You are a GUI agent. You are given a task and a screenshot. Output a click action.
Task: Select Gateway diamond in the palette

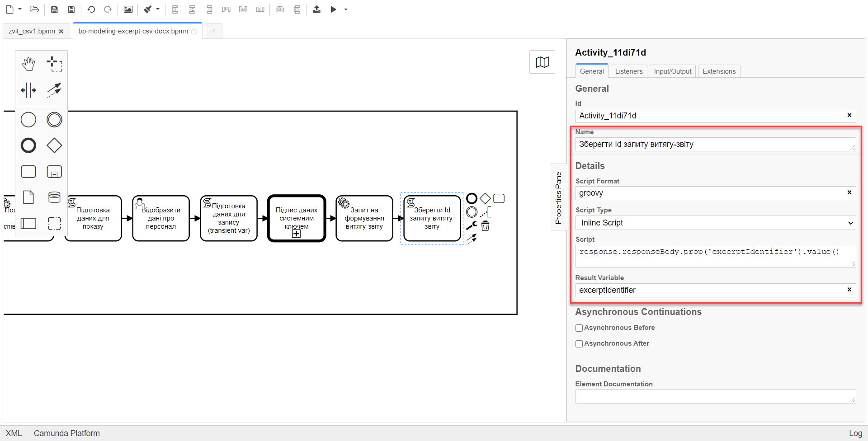[x=54, y=145]
